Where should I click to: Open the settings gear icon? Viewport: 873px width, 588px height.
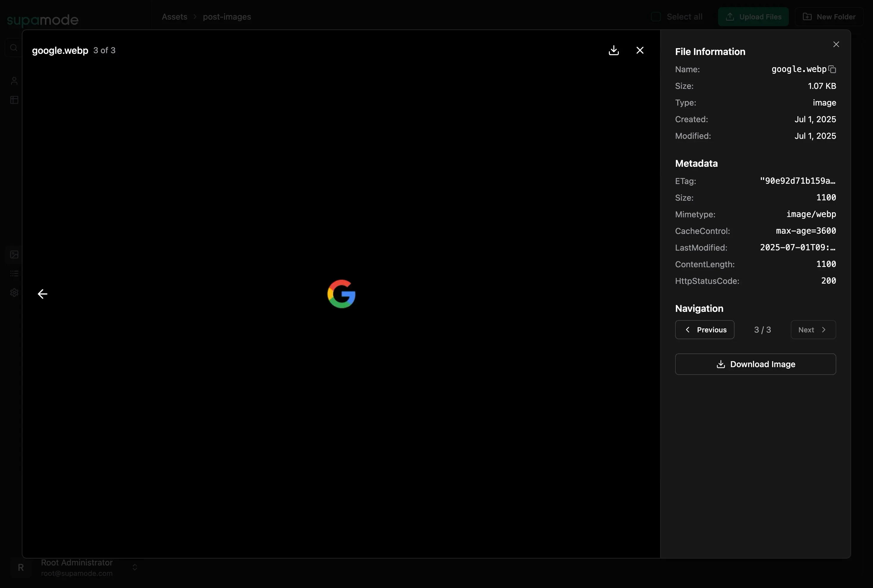click(14, 293)
